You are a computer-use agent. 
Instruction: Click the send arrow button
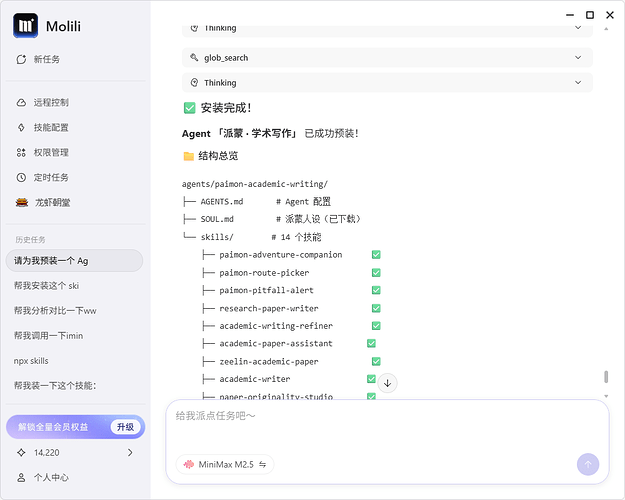click(588, 465)
